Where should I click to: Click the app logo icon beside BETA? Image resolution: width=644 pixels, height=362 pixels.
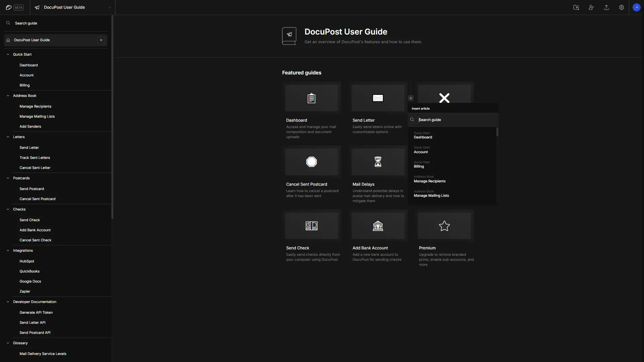coord(9,7)
